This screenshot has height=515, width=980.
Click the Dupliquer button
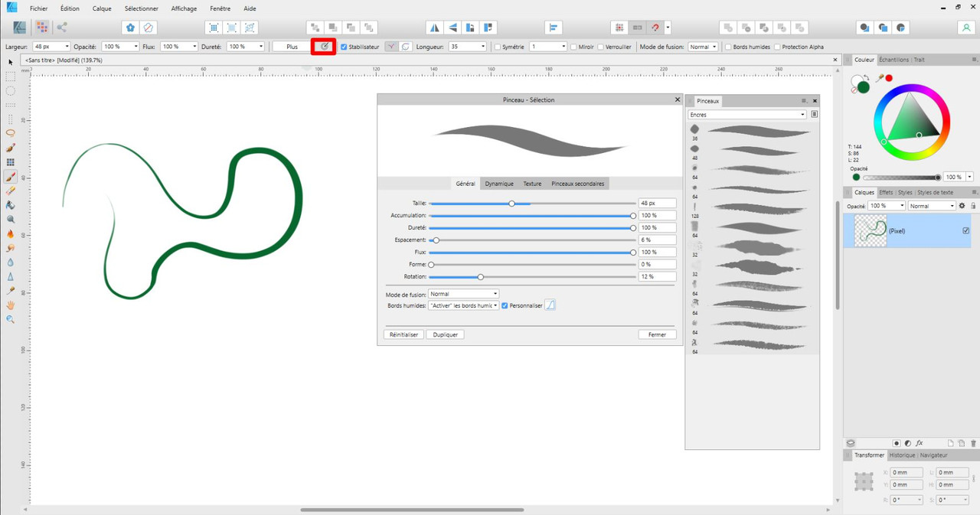tap(446, 334)
